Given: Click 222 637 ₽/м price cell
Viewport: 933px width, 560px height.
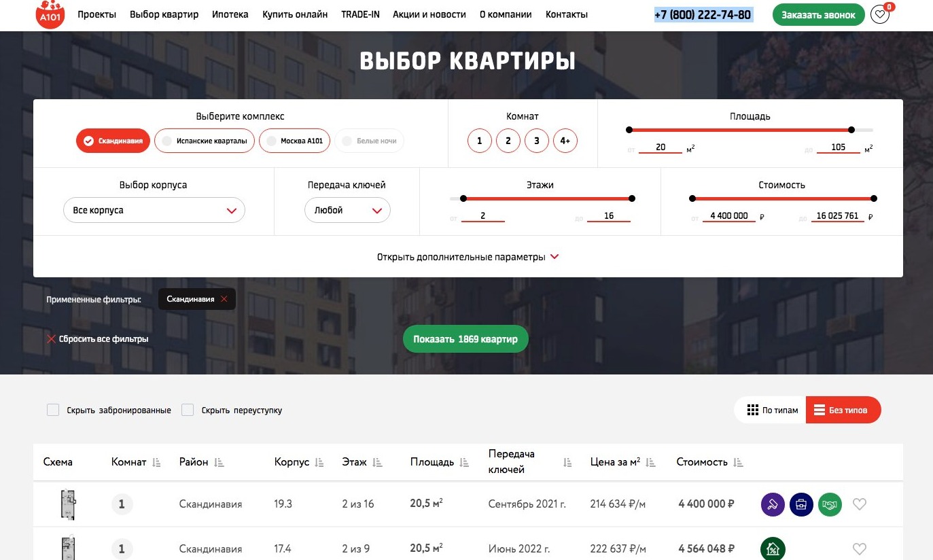Looking at the screenshot, I should coord(618,549).
